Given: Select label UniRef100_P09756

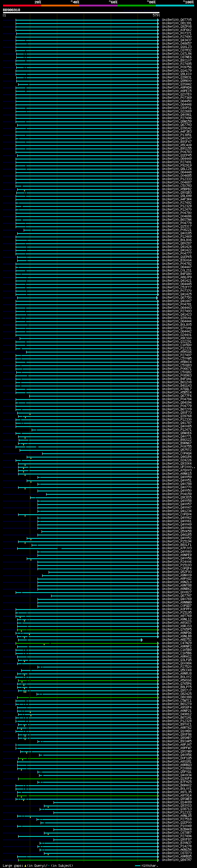Looking at the screenshot, I should [x=177, y=67].
